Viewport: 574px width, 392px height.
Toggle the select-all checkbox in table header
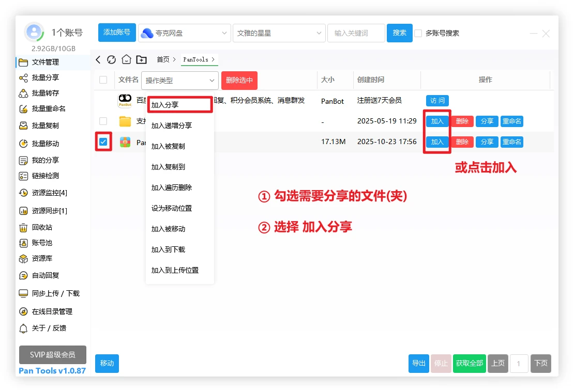[x=103, y=80]
